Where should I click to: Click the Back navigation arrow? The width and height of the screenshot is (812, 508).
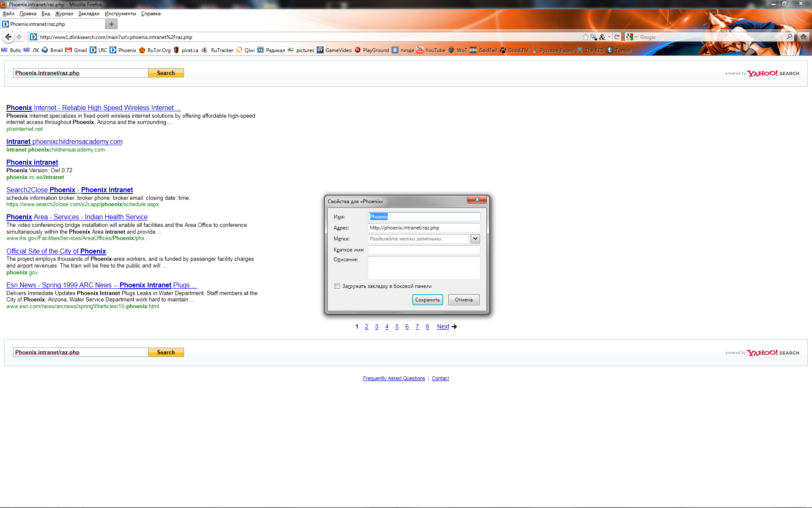click(8, 37)
